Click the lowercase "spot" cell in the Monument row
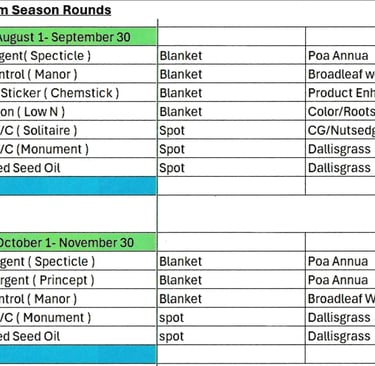This screenshot has height=366, width=375. tap(231, 317)
